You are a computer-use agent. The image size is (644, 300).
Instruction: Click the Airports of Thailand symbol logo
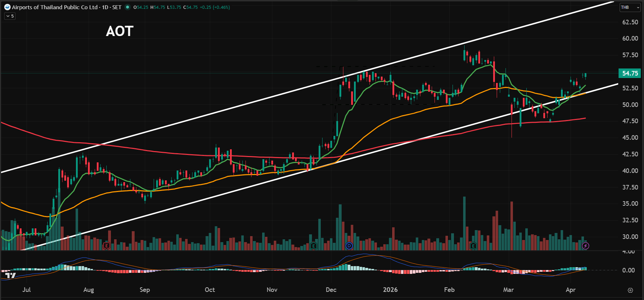7,7
